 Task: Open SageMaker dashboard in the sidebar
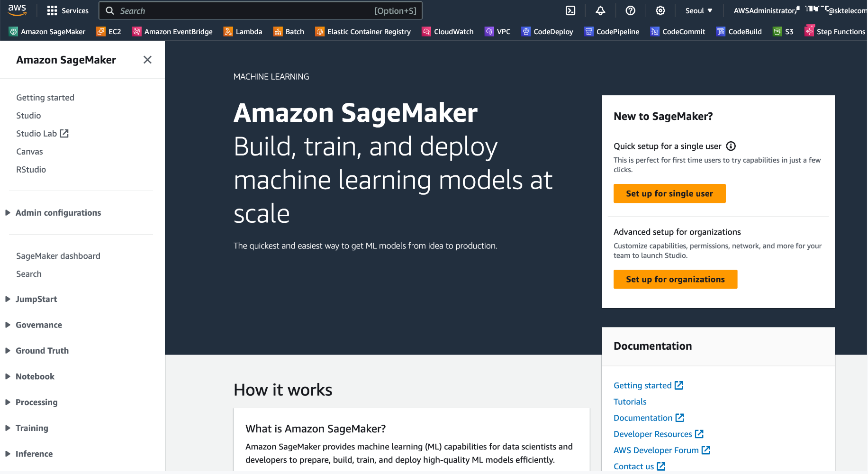pos(58,256)
